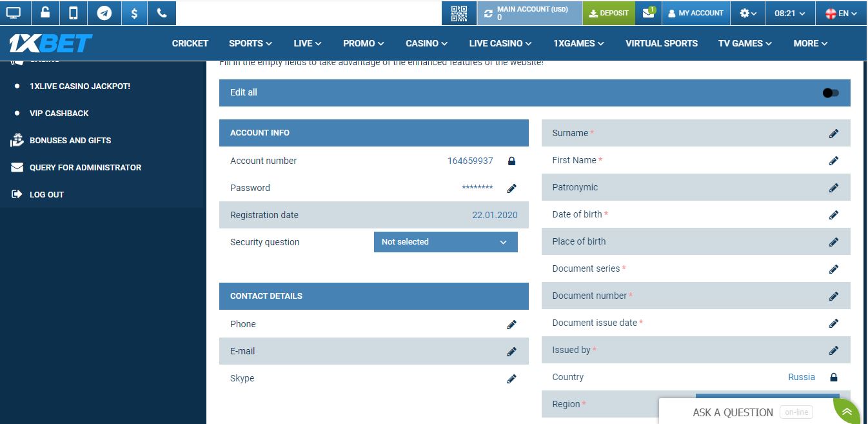
Task: Open MY ACCOUNT button
Action: 696,13
